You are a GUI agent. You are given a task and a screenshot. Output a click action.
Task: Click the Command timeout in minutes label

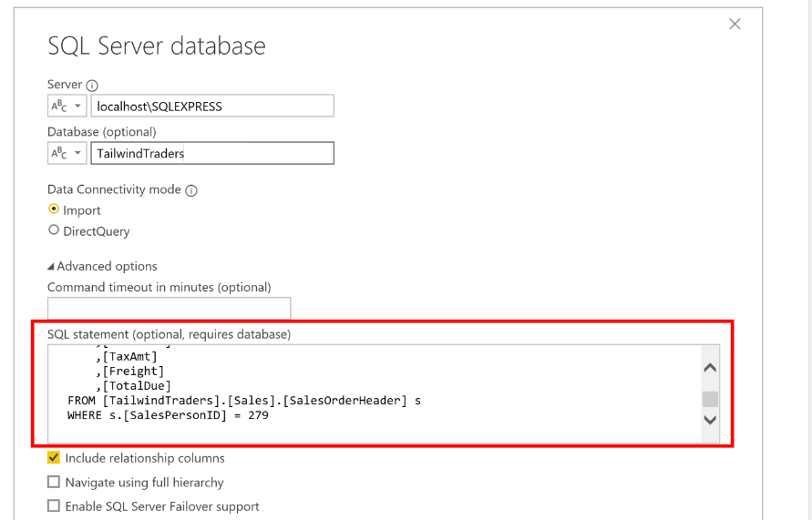pyautogui.click(x=159, y=287)
